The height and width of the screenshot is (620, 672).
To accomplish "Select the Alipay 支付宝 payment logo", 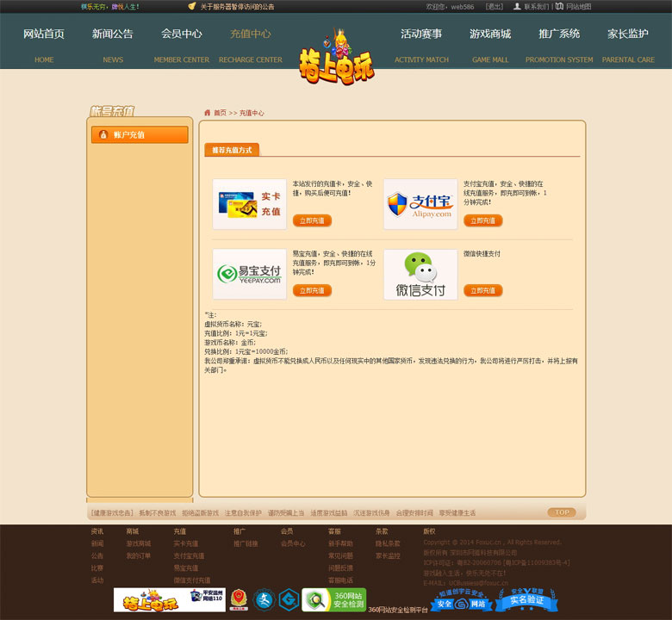I will (x=420, y=204).
